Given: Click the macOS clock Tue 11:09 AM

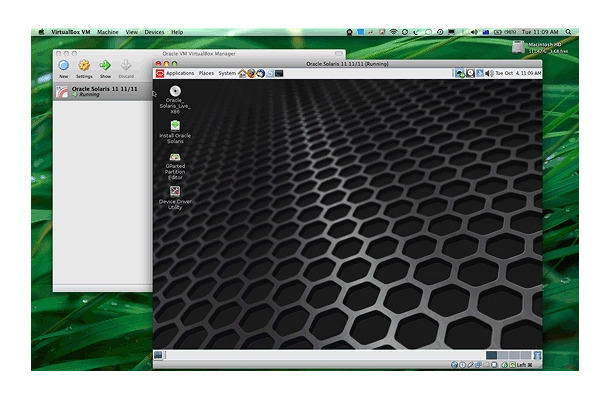Looking at the screenshot, I should [x=540, y=32].
